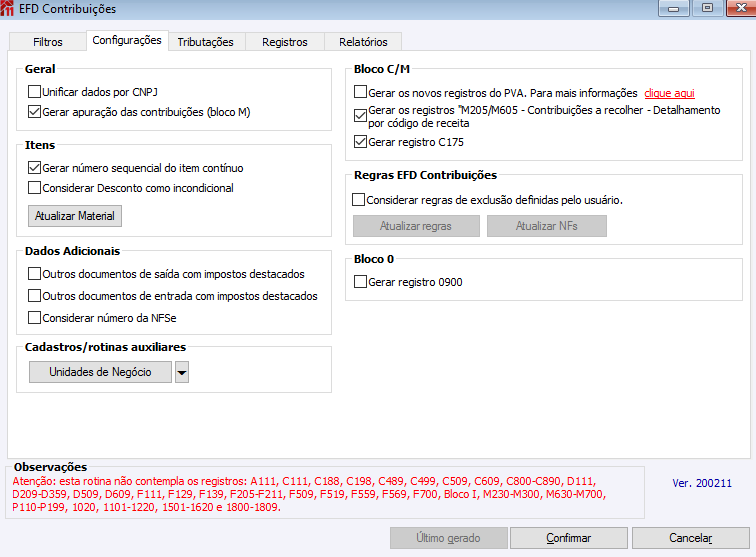Image resolution: width=756 pixels, height=557 pixels.
Task: Toggle Gerar os registros M205/M605 checkbox
Action: pos(360,116)
